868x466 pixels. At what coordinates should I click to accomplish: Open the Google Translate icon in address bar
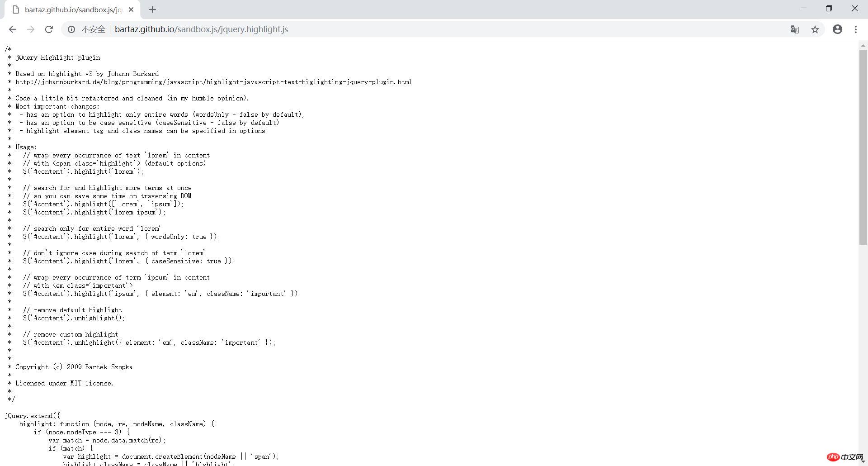794,29
